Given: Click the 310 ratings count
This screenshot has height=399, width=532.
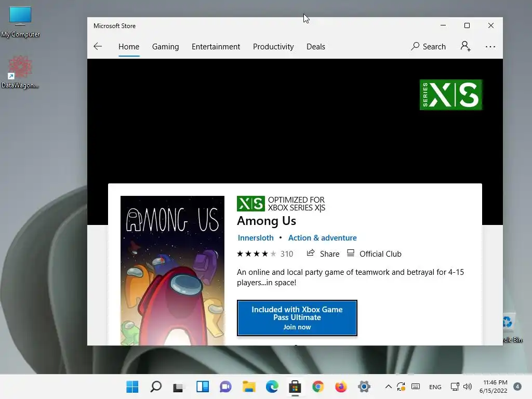Looking at the screenshot, I should (x=287, y=254).
